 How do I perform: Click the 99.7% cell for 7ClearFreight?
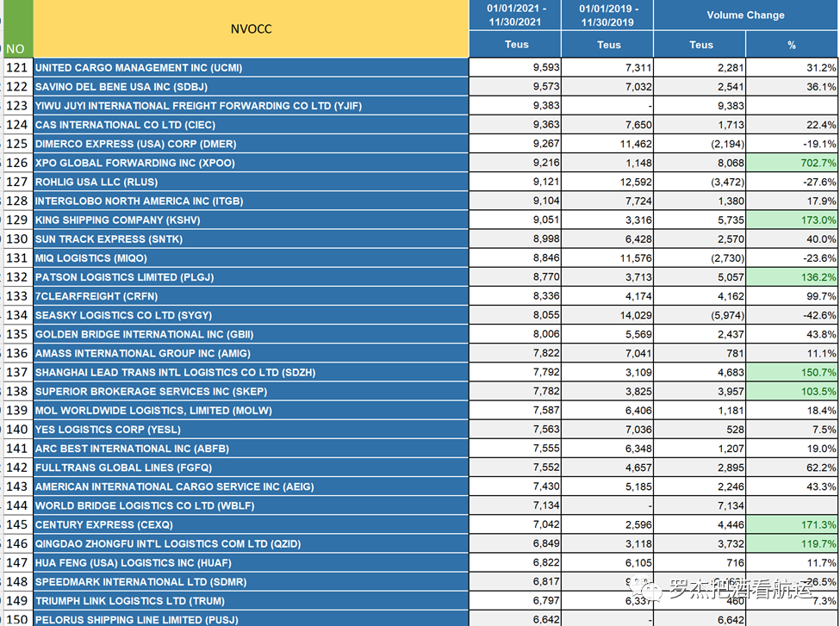(x=792, y=296)
